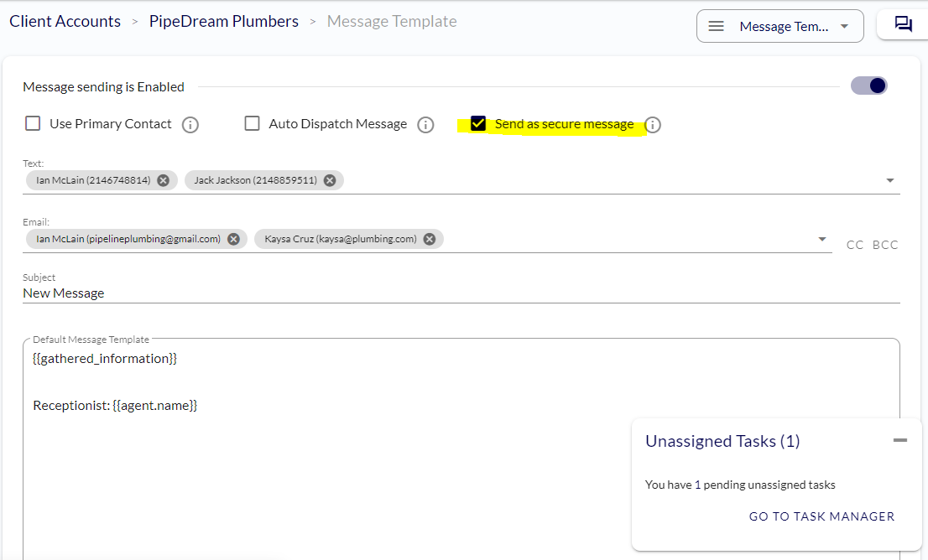Open the PipeDream Plumbers breadcrumb
The width and height of the screenshot is (928, 560).
click(223, 21)
